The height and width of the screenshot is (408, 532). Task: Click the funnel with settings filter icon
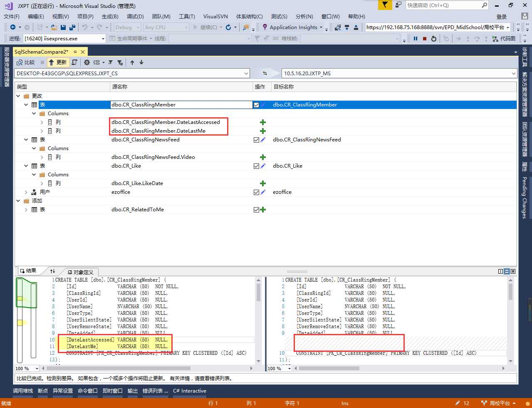[120, 62]
